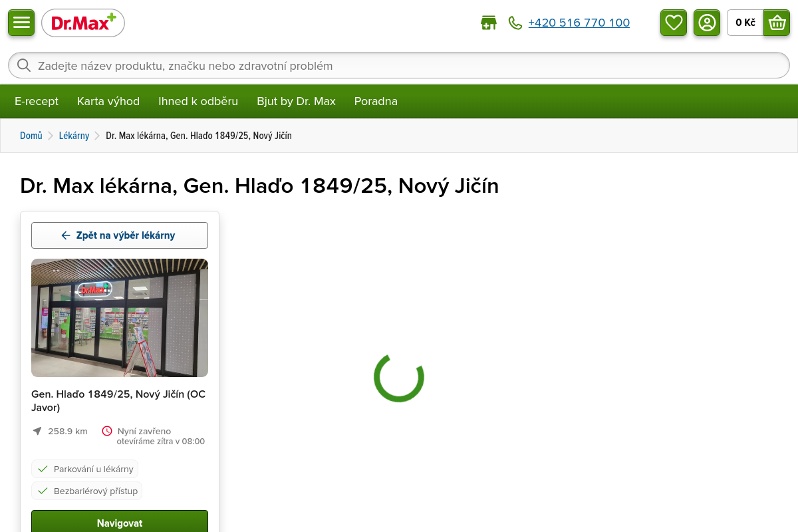
Task: Call phone number +420 516 770 100
Action: point(579,23)
